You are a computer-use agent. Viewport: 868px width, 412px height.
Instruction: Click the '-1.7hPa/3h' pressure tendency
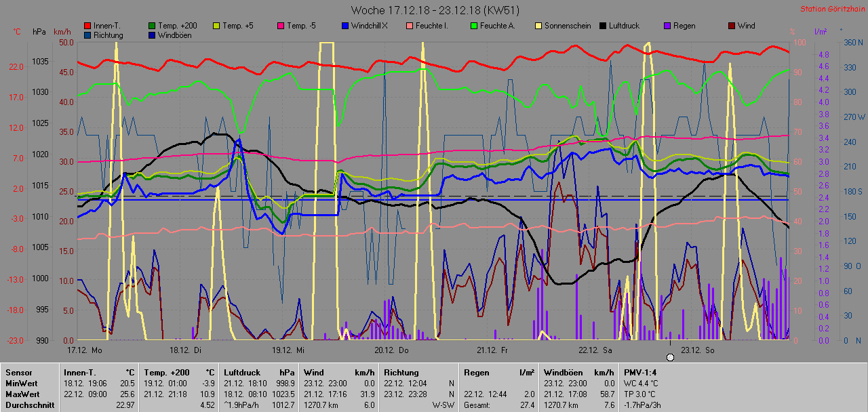click(x=644, y=405)
